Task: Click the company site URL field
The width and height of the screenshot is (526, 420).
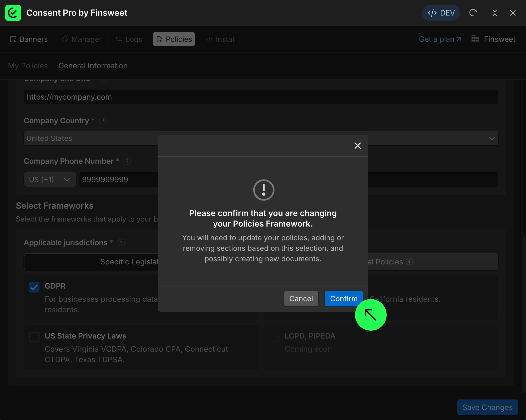Action: (x=261, y=97)
